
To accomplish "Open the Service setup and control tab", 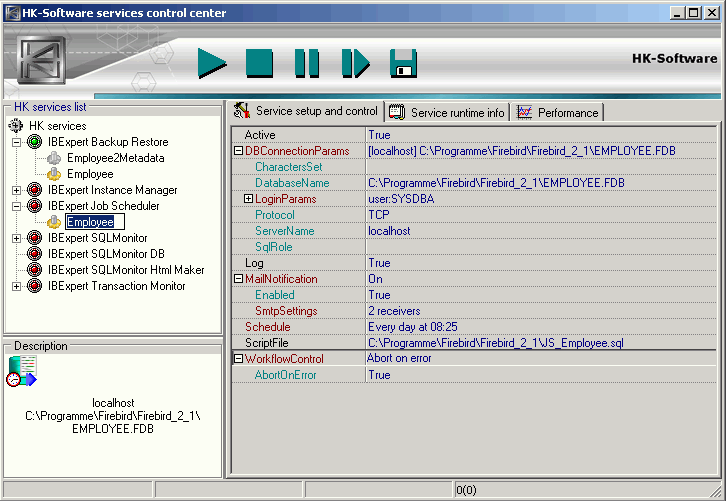I will coord(308,111).
